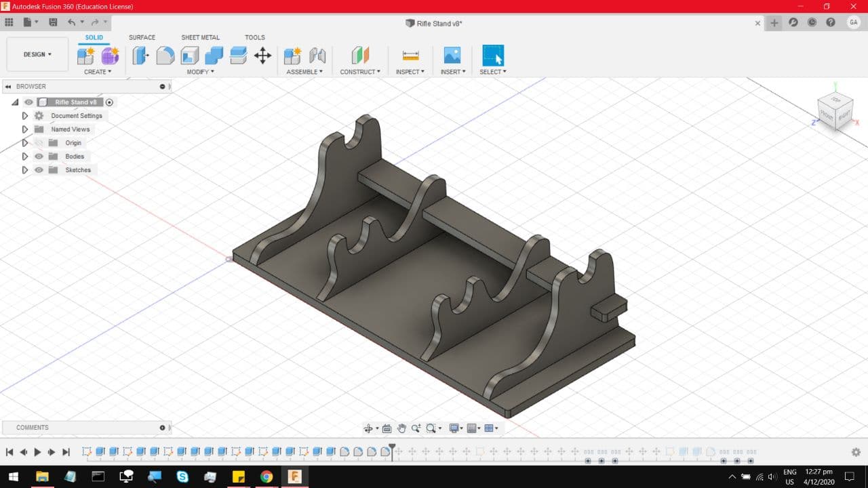Open Display Settings monitor icon
This screenshot has width=868, height=488.
coord(454,428)
